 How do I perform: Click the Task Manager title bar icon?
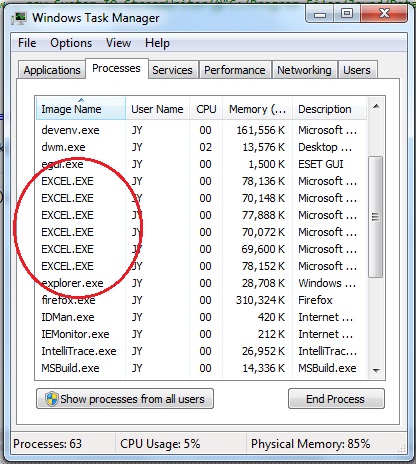(19, 18)
